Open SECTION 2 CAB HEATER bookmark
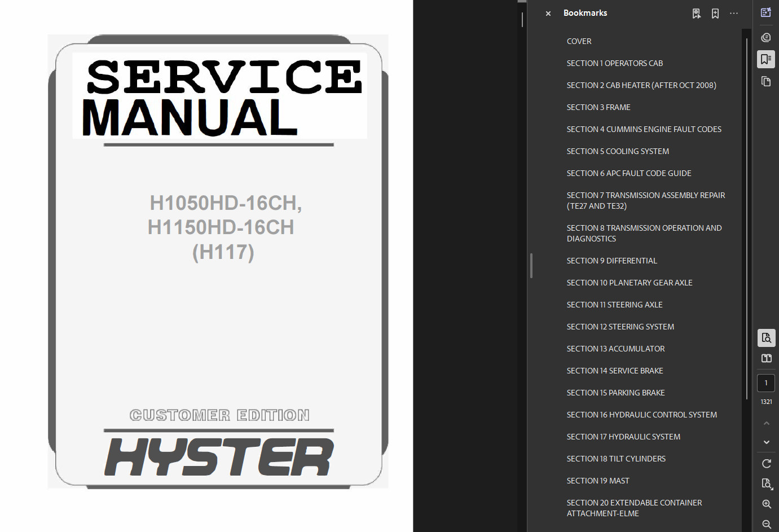779x532 pixels. point(641,85)
